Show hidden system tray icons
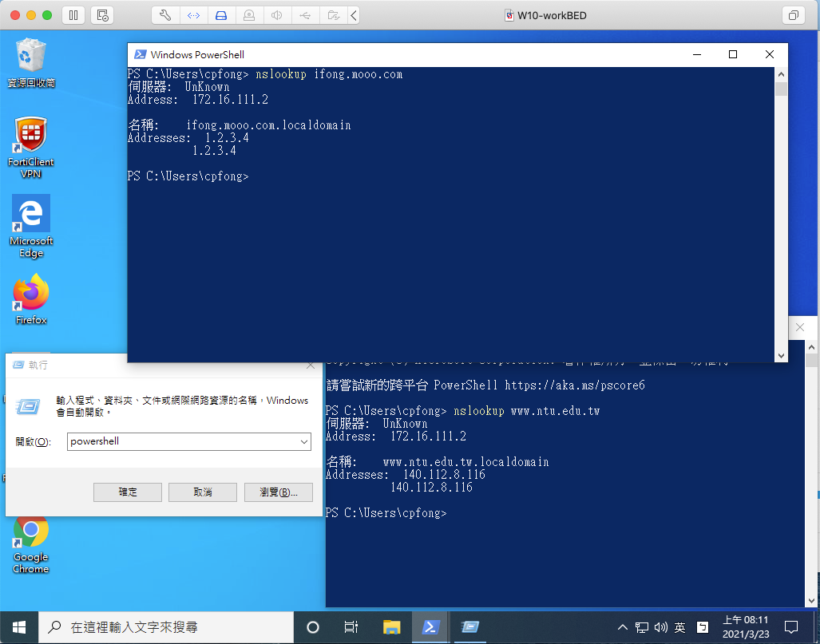 624,627
